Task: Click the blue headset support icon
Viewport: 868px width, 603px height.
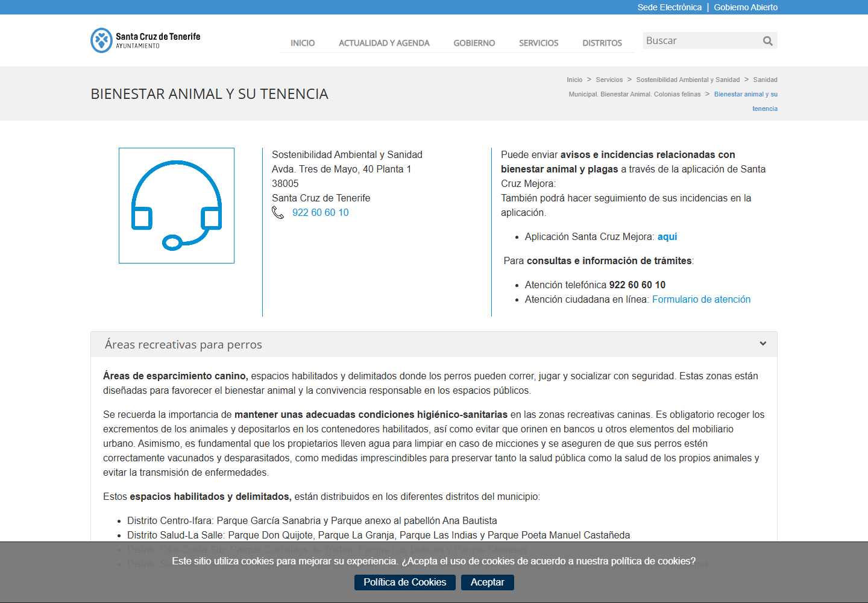Action: (x=177, y=206)
